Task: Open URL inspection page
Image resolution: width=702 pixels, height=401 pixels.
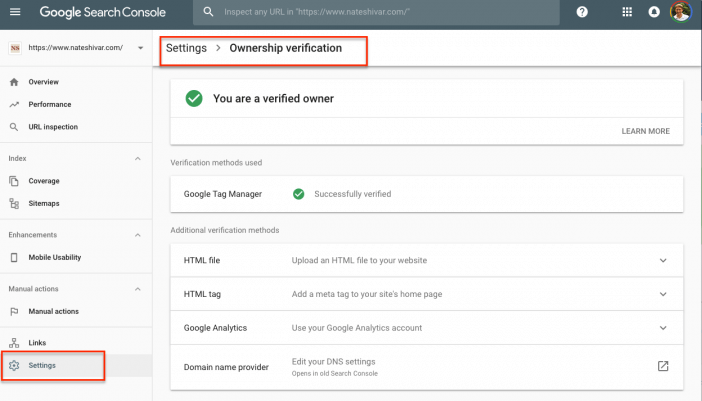Action: click(53, 127)
